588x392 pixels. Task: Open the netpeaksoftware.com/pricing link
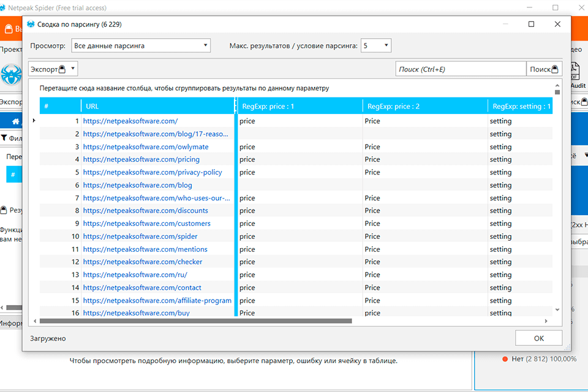[x=141, y=159]
